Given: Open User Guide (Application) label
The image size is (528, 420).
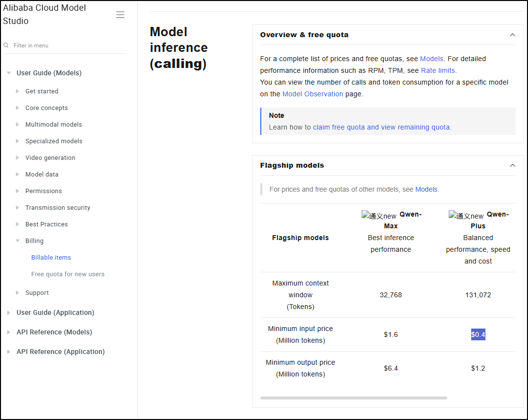Looking at the screenshot, I should (x=56, y=312).
